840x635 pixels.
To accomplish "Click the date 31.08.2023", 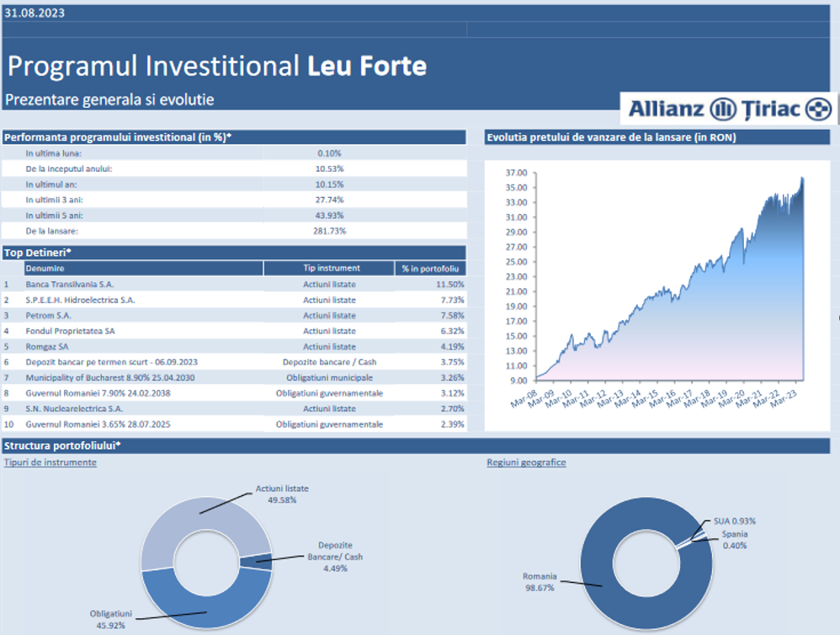I will tap(35, 13).
